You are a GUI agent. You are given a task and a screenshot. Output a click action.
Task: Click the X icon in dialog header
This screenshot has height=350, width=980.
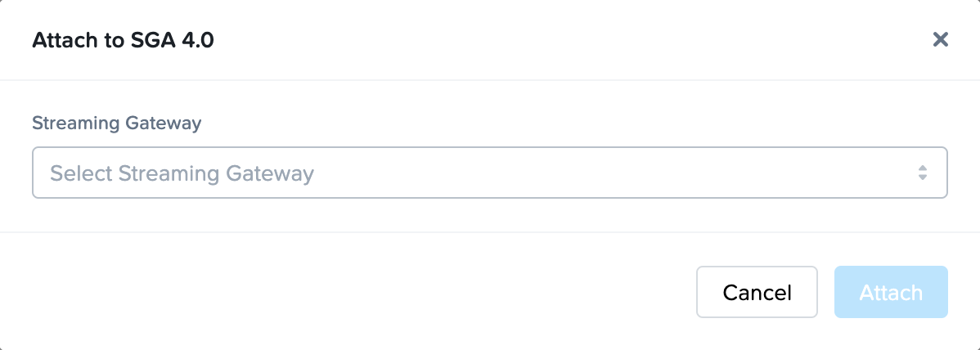(940, 39)
